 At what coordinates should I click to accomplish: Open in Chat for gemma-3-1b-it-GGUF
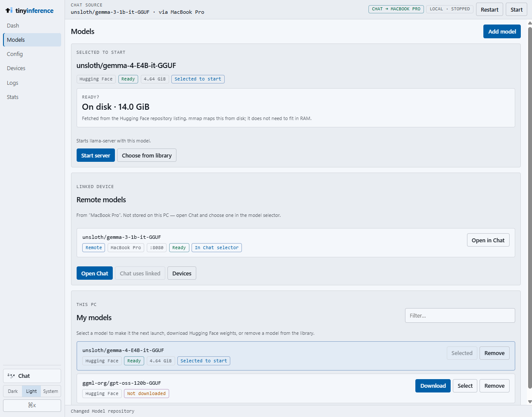(x=488, y=240)
